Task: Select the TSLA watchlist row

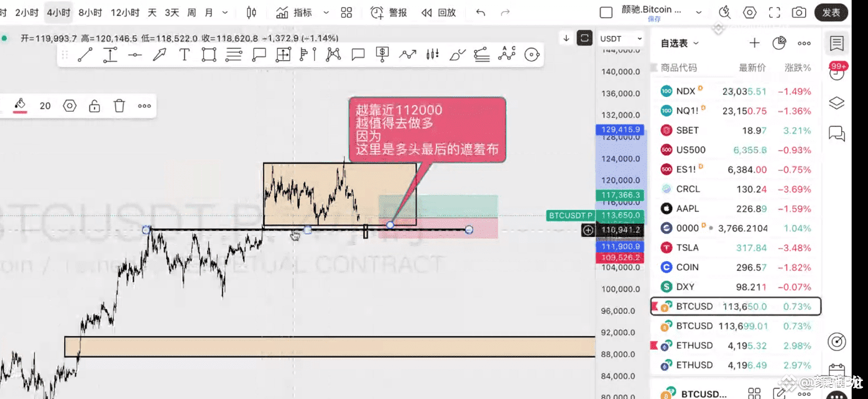Action: (736, 247)
